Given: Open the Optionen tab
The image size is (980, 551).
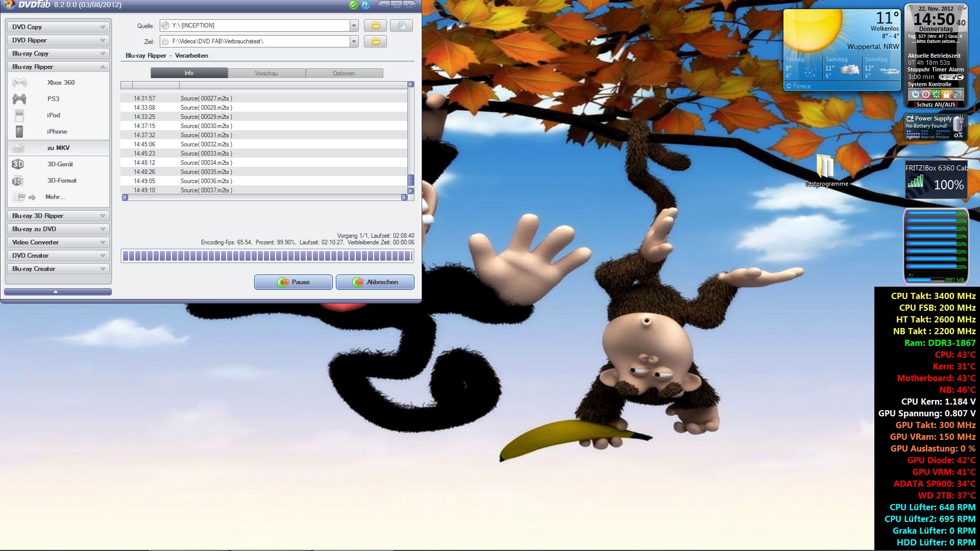Looking at the screenshot, I should (344, 73).
